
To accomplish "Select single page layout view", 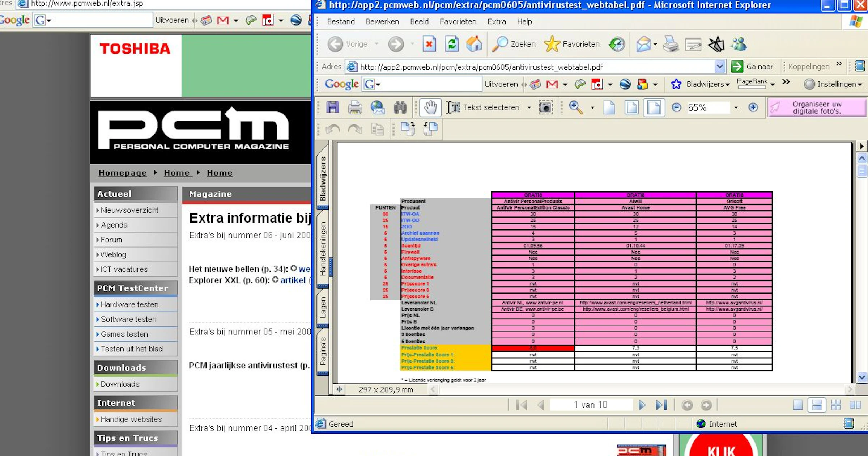I will click(797, 405).
